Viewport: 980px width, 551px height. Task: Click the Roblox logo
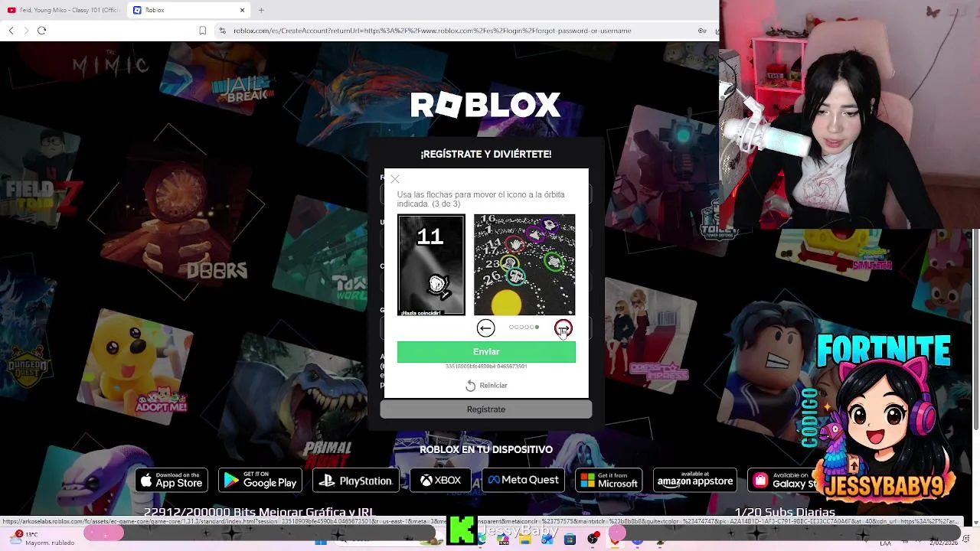[485, 105]
